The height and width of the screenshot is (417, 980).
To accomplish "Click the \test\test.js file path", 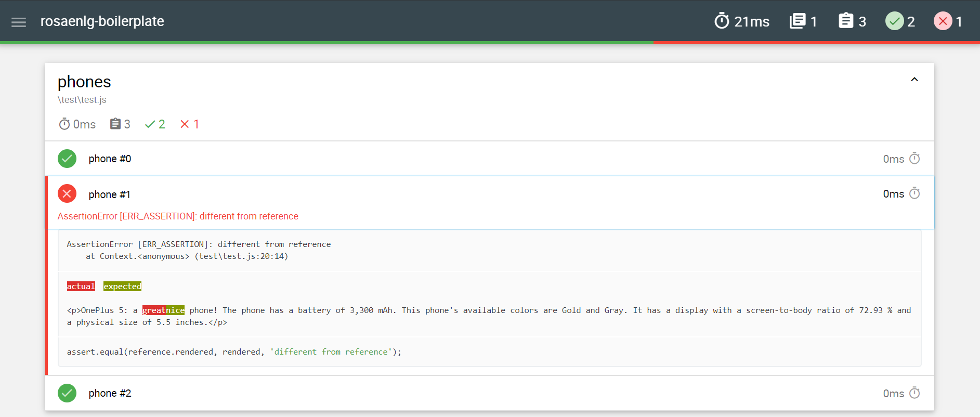I will tap(82, 100).
